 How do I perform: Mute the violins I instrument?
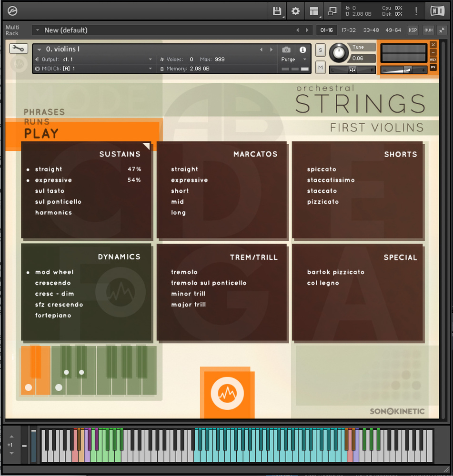(x=320, y=68)
